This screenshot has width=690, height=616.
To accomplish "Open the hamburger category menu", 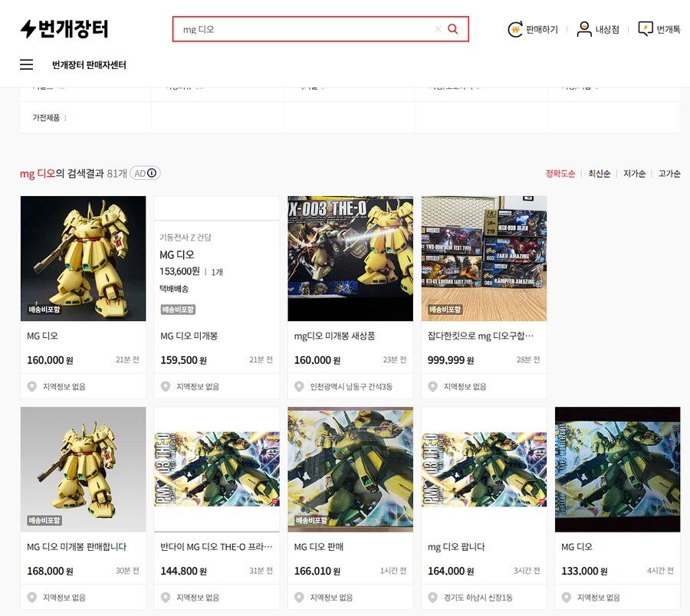I will tap(26, 64).
